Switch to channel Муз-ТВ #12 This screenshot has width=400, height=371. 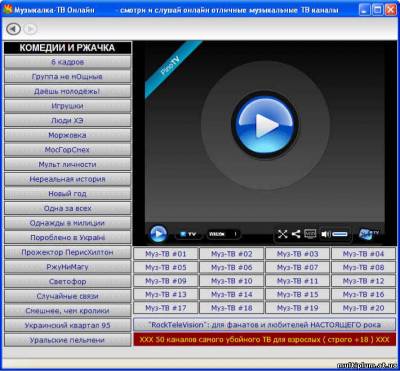(x=363, y=281)
